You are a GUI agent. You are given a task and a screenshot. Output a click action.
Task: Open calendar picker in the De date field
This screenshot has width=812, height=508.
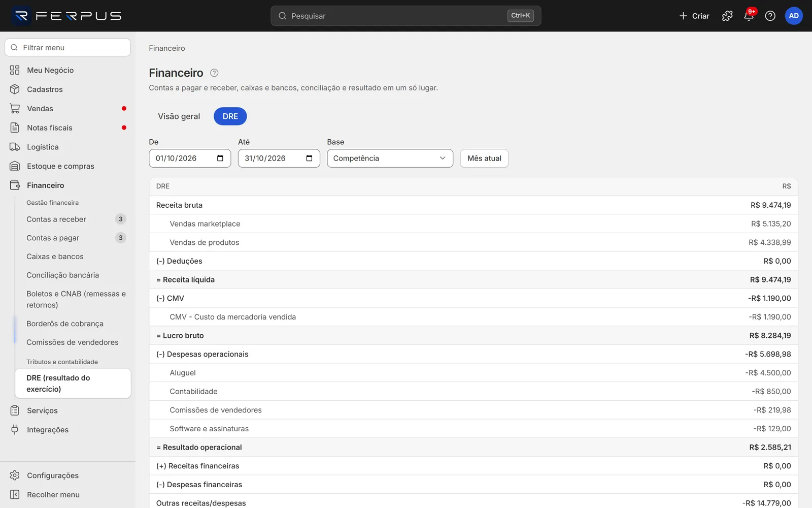(220, 158)
